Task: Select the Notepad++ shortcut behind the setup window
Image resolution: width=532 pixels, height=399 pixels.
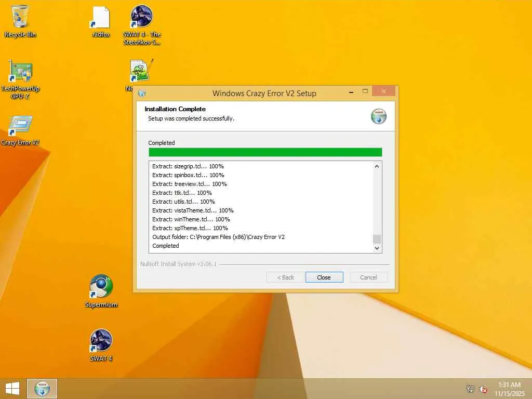Action: pyautogui.click(x=141, y=72)
